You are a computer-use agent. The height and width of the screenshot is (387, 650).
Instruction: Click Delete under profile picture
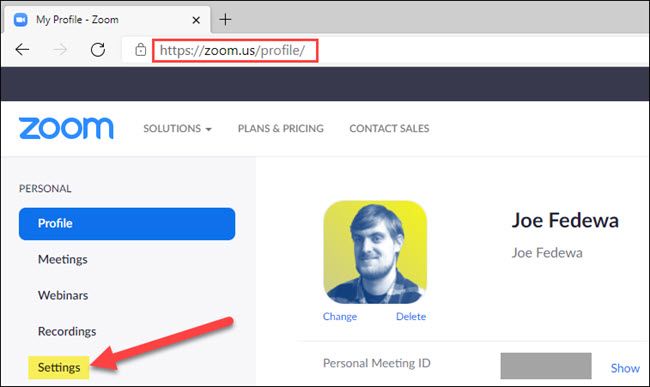(x=411, y=317)
